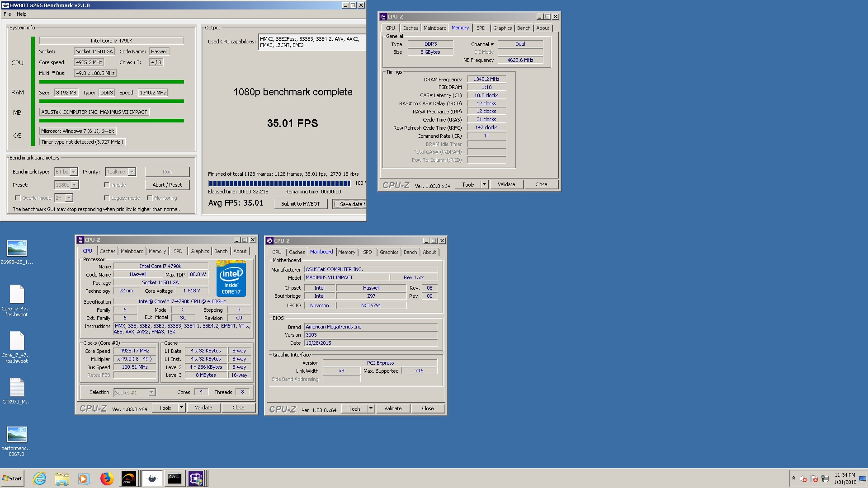The height and width of the screenshot is (488, 868).
Task: Launch Windows Media Player from taskbar
Action: (84, 479)
